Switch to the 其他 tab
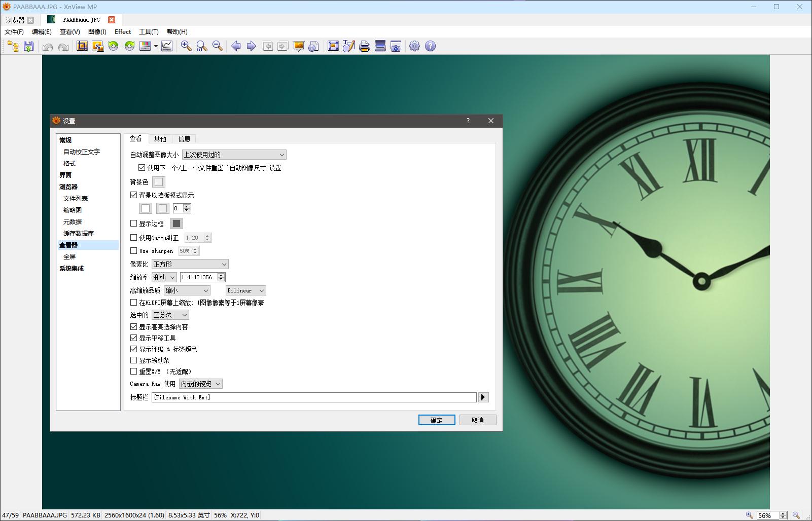Image resolution: width=812 pixels, height=521 pixels. 160,139
